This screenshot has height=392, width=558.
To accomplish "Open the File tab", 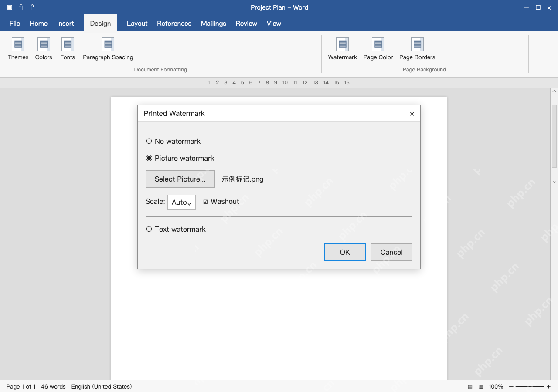I will pos(15,24).
